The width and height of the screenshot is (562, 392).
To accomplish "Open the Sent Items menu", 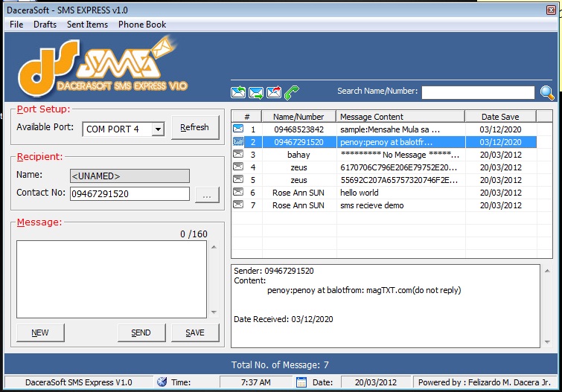I will tap(87, 25).
